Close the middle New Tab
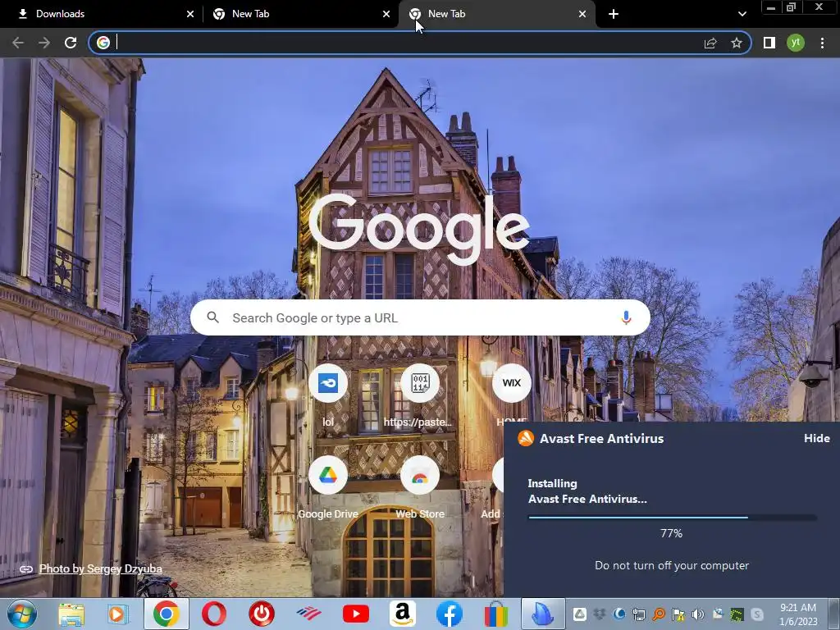The height and width of the screenshot is (630, 840). tap(386, 14)
